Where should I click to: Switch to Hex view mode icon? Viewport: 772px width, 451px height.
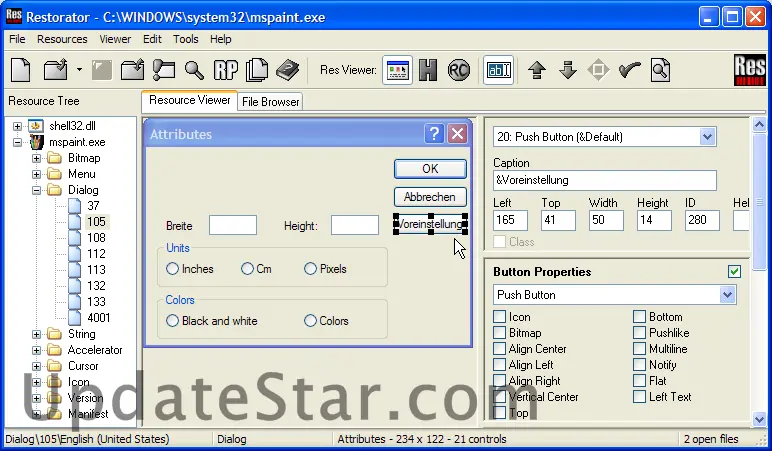tap(428, 70)
